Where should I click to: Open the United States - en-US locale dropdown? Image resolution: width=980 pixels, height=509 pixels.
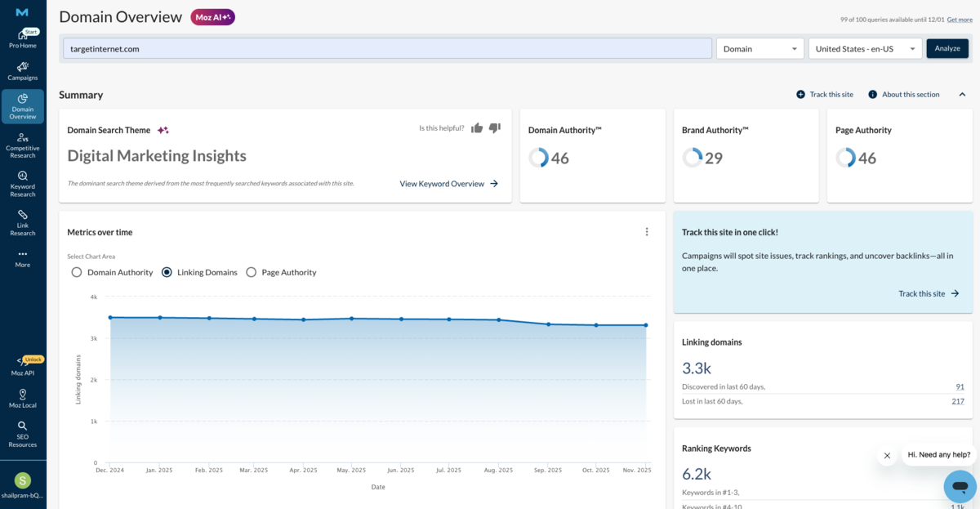click(x=865, y=49)
